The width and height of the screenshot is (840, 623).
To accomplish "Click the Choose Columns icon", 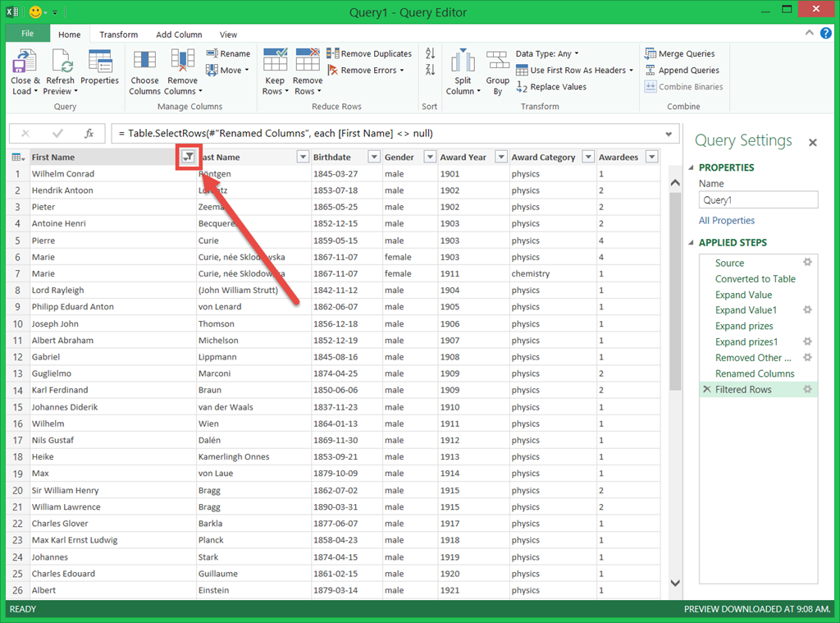I will coord(144,62).
